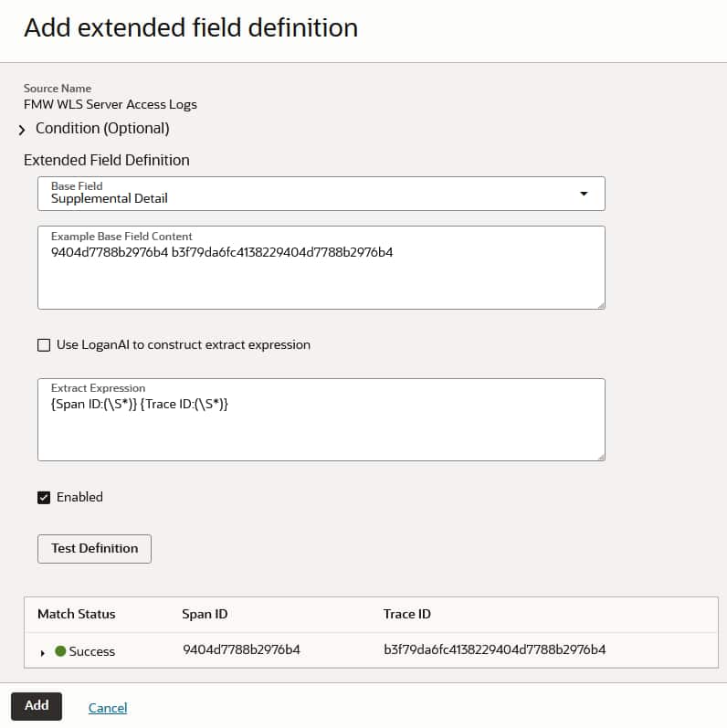Click the Cancel link
Image resolution: width=727 pixels, height=728 pixels.
click(x=108, y=708)
